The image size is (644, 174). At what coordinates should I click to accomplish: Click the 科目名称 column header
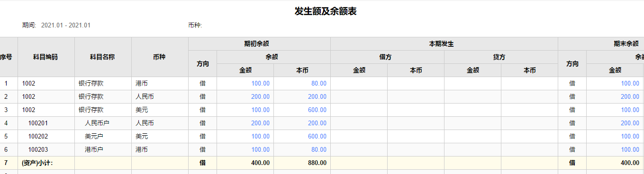102,57
